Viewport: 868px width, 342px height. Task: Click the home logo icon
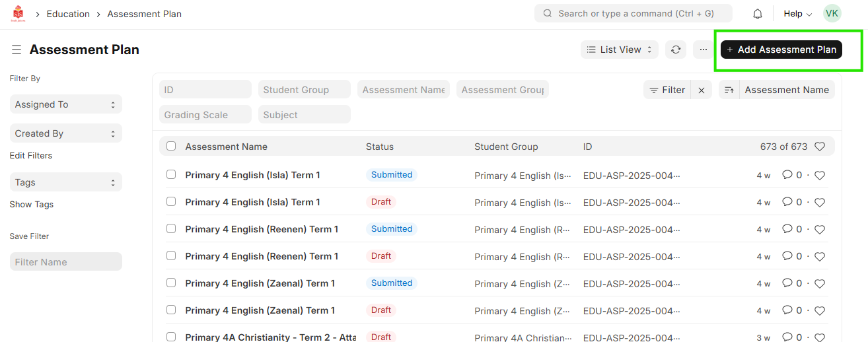point(18,14)
